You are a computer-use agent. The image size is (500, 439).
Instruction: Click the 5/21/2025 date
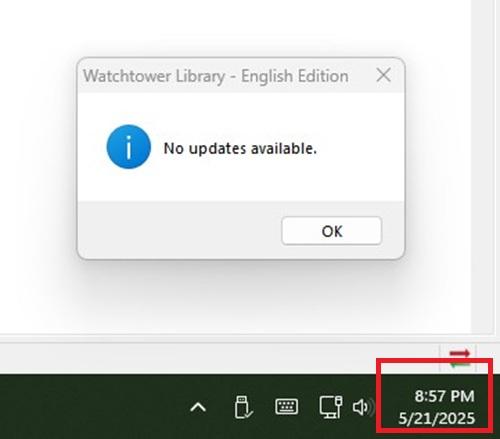coord(437,418)
